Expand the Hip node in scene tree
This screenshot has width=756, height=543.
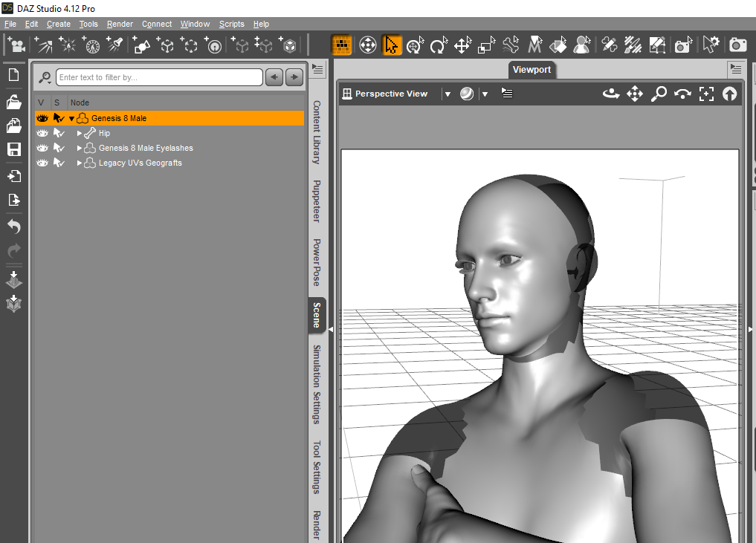[80, 133]
